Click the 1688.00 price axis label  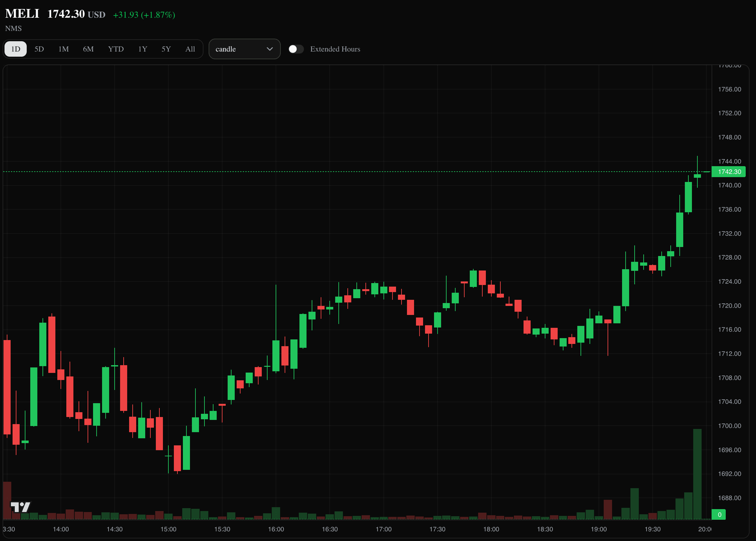click(730, 498)
